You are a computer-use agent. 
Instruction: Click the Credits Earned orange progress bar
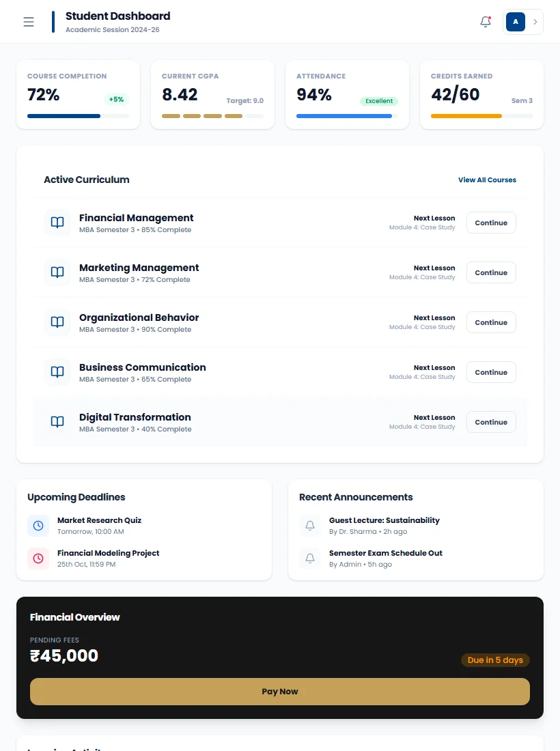pos(481,116)
